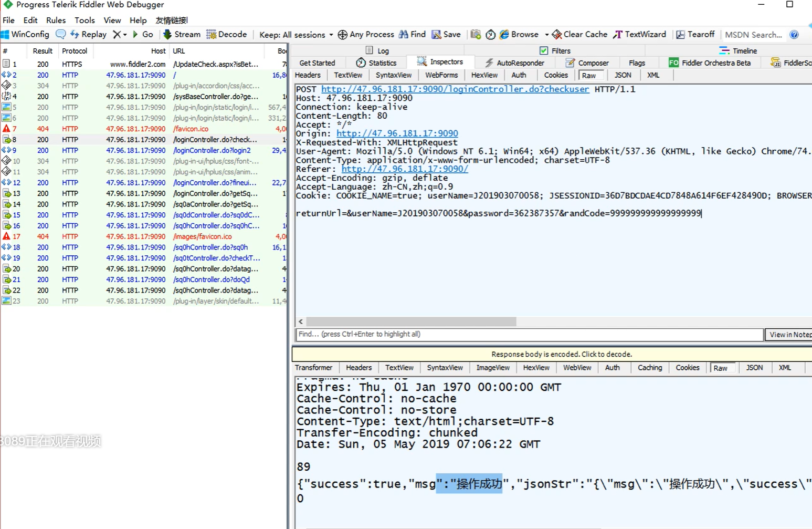Select response Caching tab
This screenshot has height=529, width=812.
click(650, 368)
